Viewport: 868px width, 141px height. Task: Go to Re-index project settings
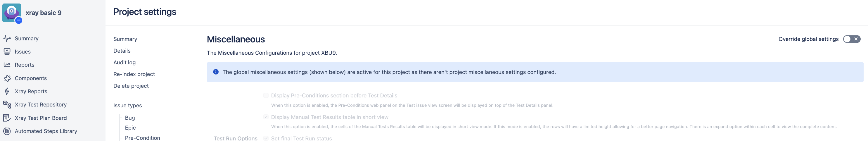(x=134, y=74)
